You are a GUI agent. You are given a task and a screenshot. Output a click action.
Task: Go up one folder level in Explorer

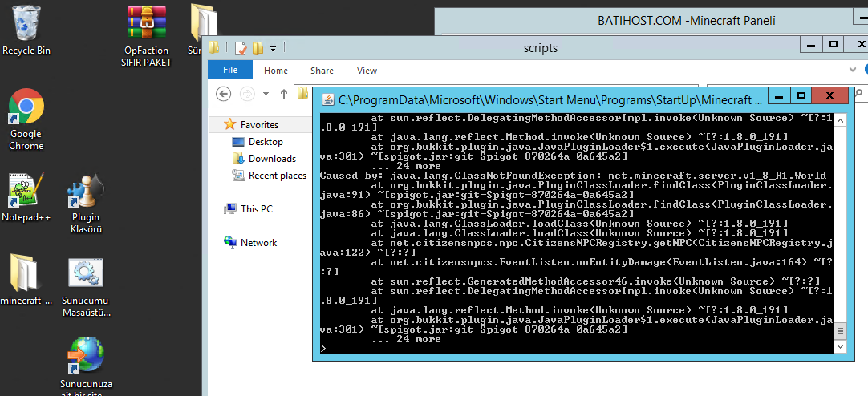(284, 94)
